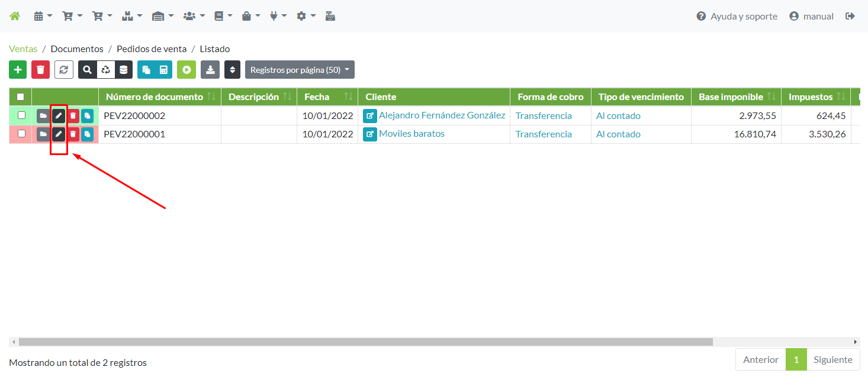Click the green play button icon
This screenshot has height=386, width=868.
[187, 70]
